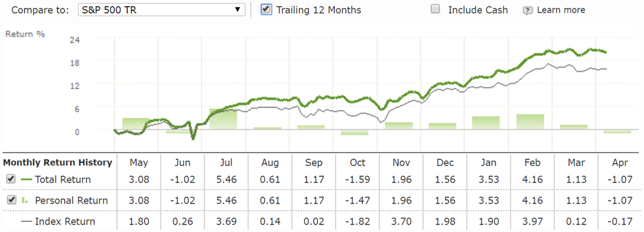Screen dimensions: 644x232
Task: Open the Learn more link
Action: tap(561, 10)
